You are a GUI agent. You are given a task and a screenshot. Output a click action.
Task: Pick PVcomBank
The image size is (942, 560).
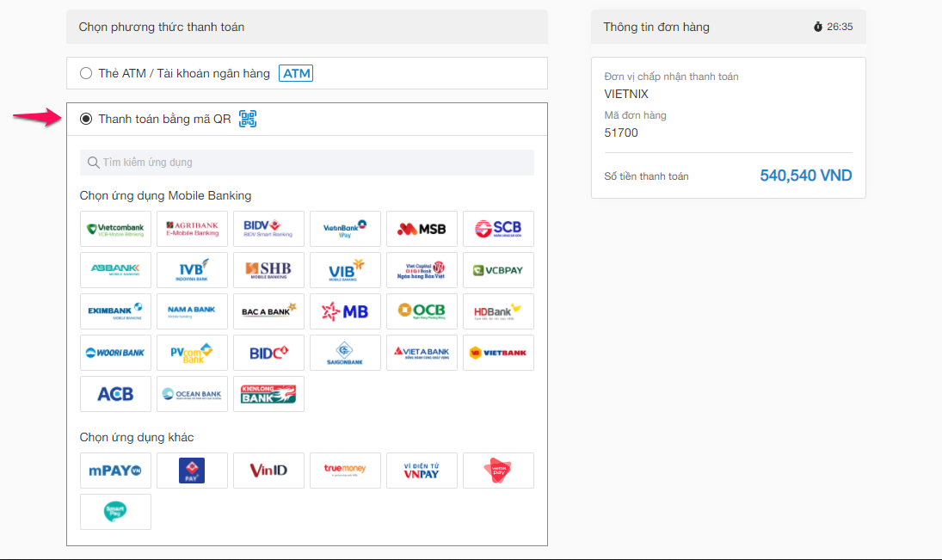[x=192, y=353]
